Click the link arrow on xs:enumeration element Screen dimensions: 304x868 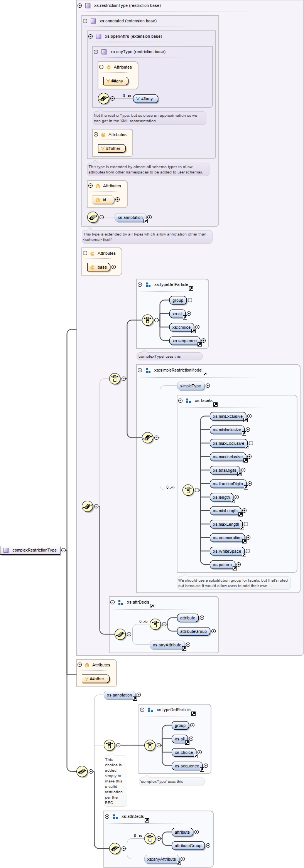[x=244, y=541]
